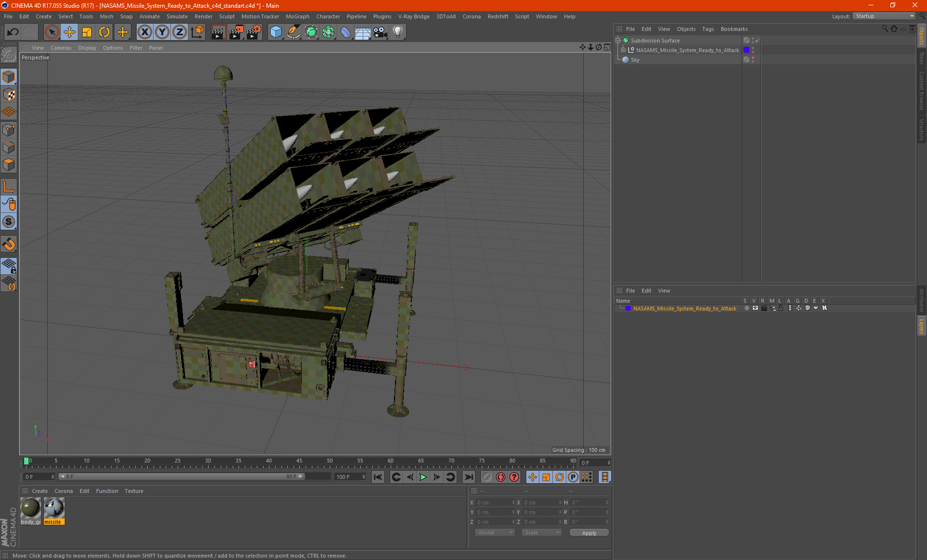
Task: Expand NASAMS_Missile_System_Ready_to_Attack object
Action: click(x=623, y=50)
